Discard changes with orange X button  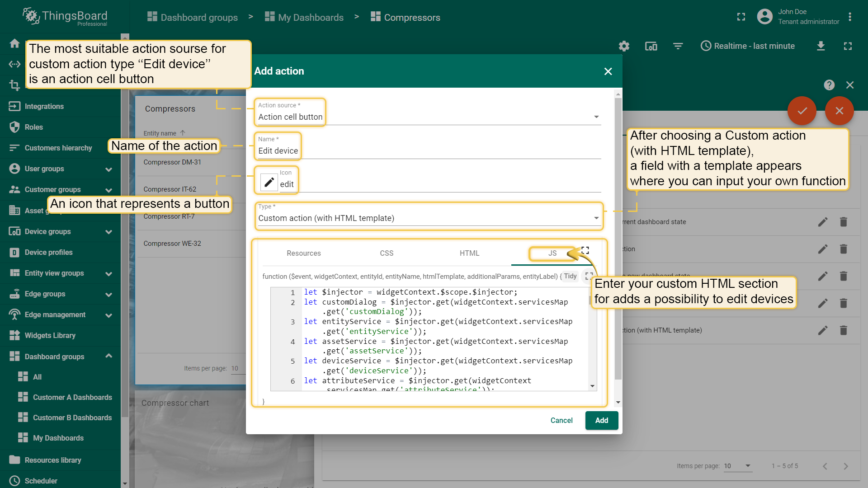tap(840, 111)
